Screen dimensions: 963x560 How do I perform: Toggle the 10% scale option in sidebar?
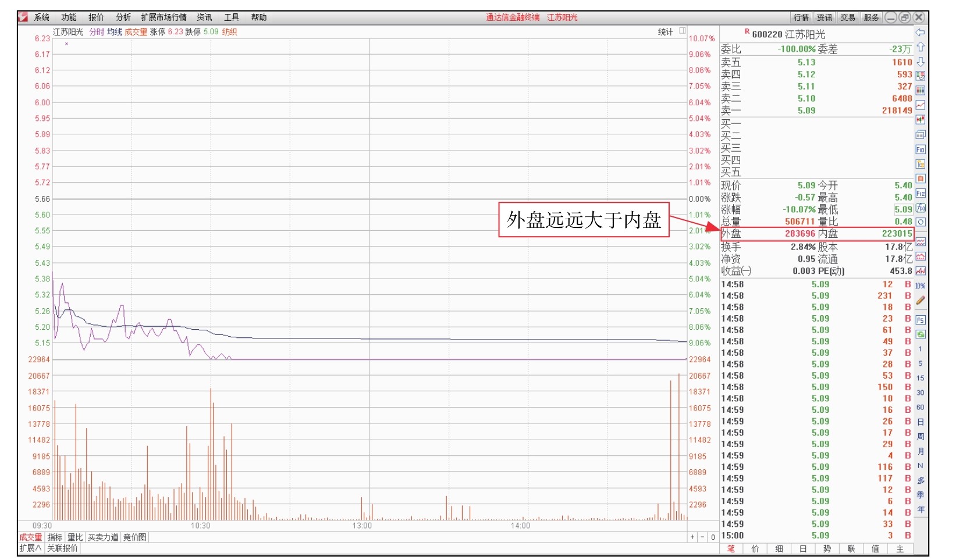pyautogui.click(x=920, y=286)
